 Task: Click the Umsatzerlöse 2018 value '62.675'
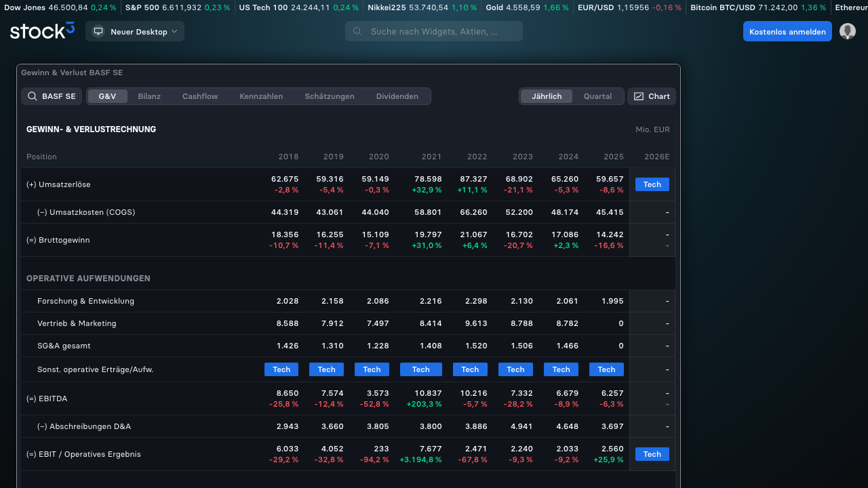(285, 179)
